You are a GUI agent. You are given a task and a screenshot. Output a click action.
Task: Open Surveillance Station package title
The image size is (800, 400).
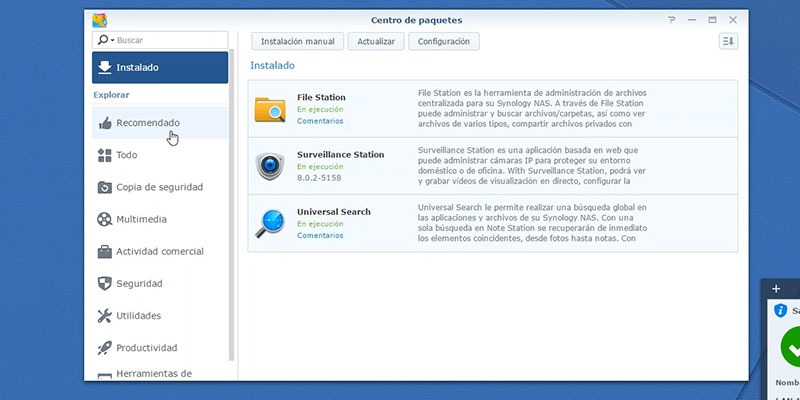(x=340, y=155)
